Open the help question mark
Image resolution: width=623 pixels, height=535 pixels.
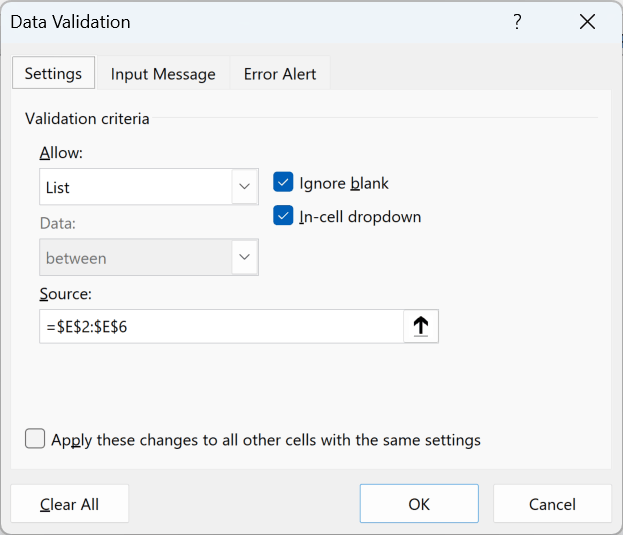pyautogui.click(x=517, y=21)
